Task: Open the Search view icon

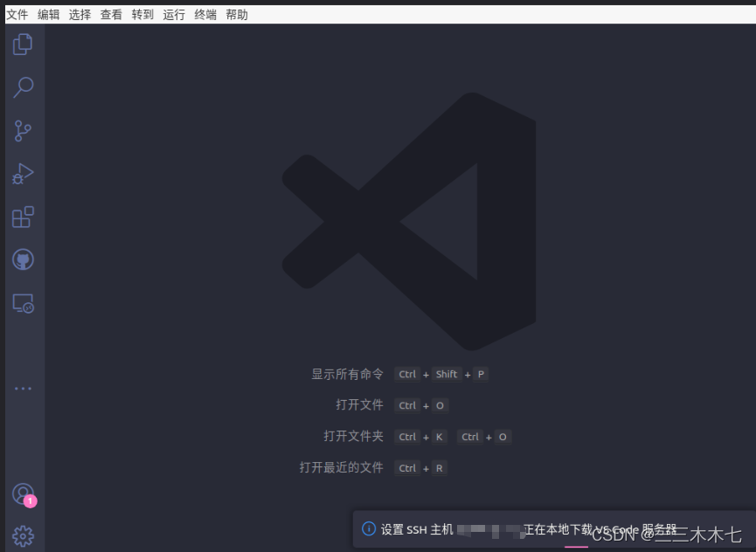Action: click(23, 87)
